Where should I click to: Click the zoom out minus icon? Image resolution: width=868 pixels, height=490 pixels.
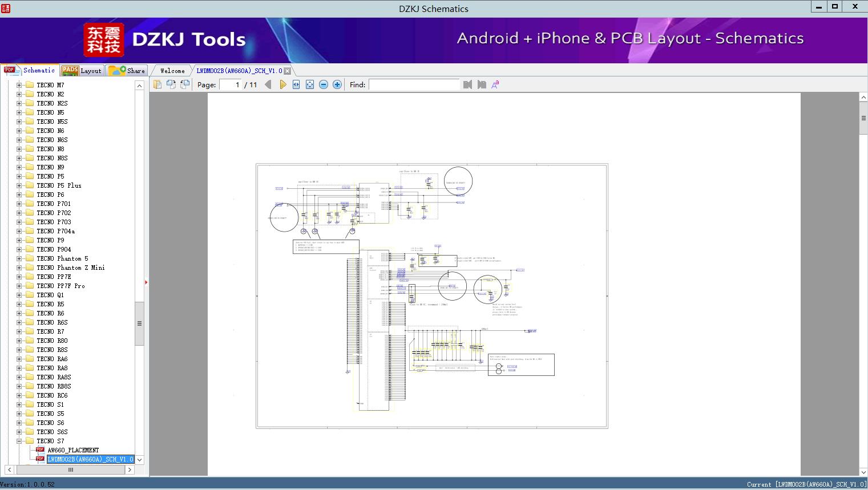coord(324,84)
